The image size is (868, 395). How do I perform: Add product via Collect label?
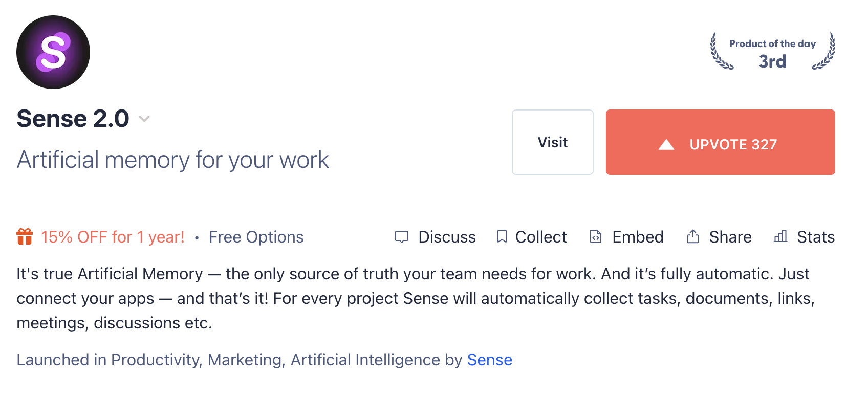[541, 237]
